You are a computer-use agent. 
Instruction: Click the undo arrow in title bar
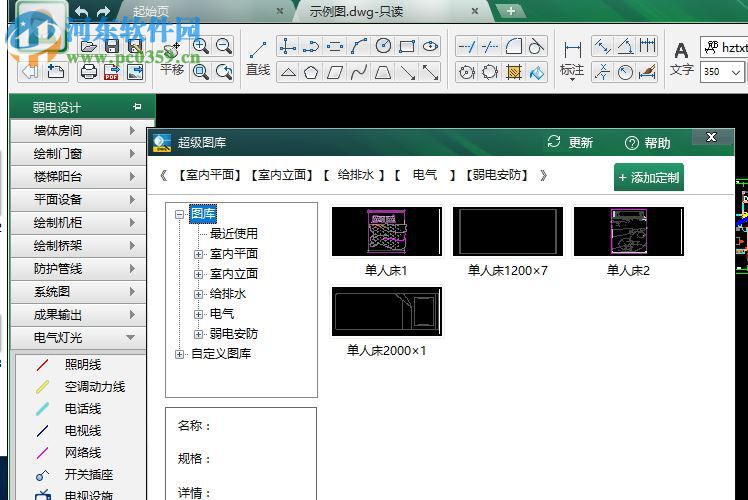coord(82,11)
